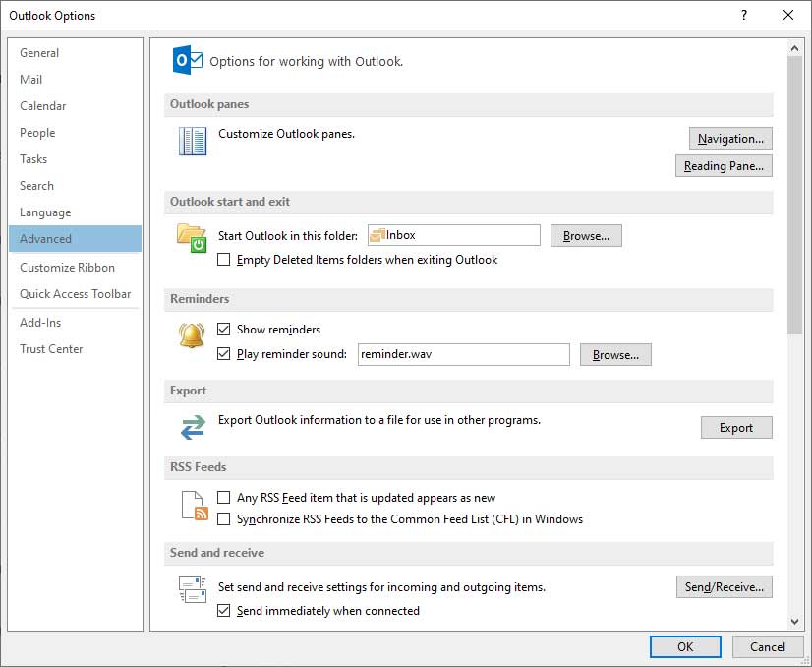Click the start folder icon with power symbol
This screenshot has width=812, height=667.
(x=191, y=238)
